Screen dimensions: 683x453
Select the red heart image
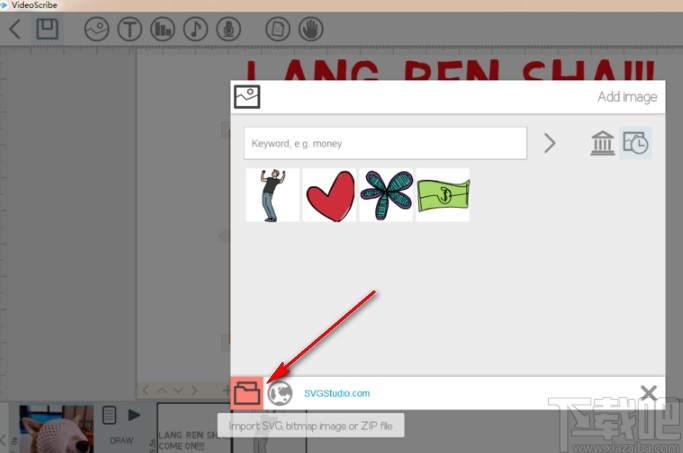point(329,195)
